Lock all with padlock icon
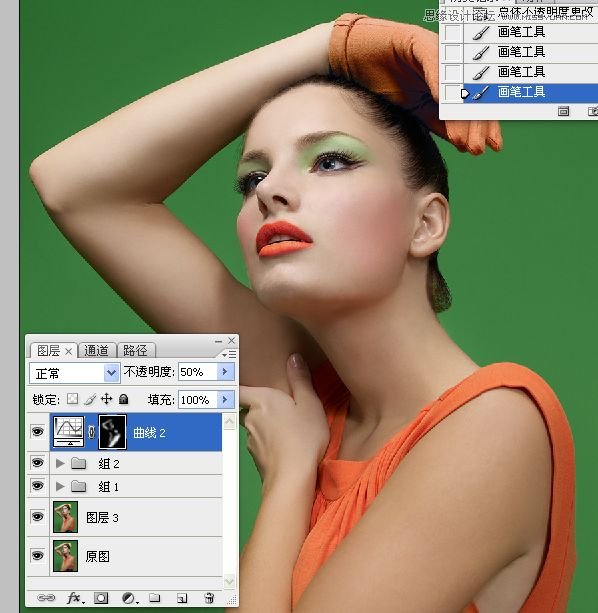 point(124,399)
